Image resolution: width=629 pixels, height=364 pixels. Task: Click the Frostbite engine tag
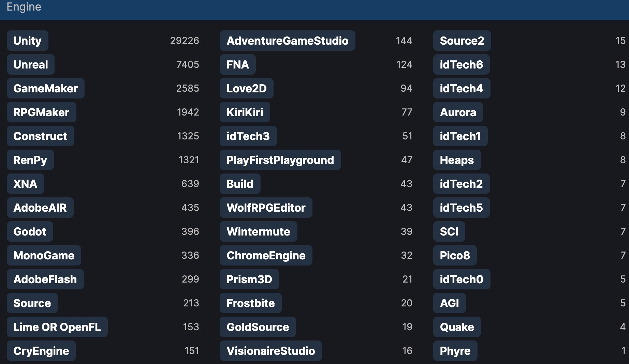coord(250,303)
